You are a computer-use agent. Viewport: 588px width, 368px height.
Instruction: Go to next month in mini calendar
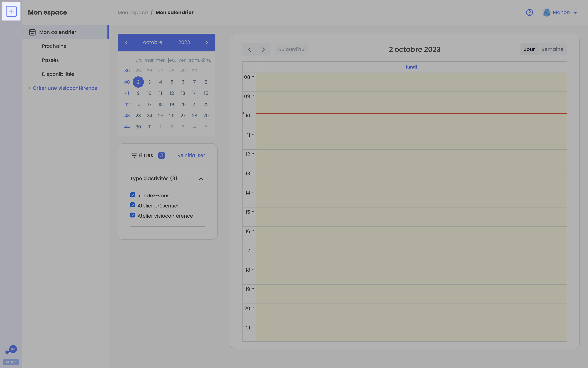pyautogui.click(x=207, y=42)
